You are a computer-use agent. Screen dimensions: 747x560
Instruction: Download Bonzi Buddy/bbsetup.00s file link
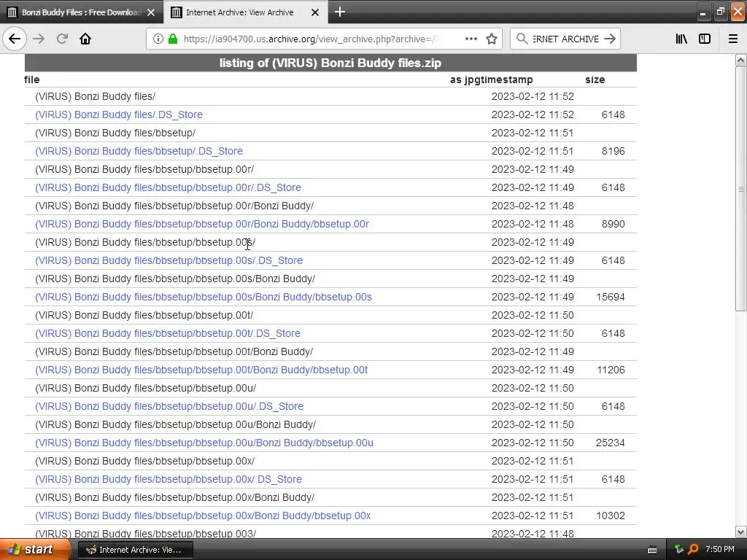tap(204, 297)
